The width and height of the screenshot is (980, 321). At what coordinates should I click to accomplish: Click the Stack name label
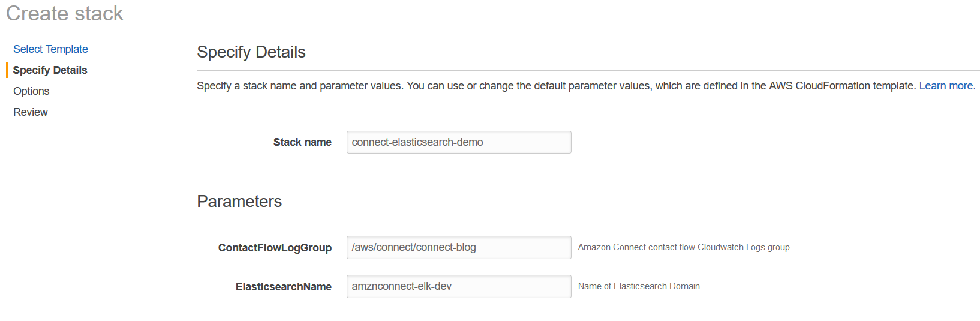click(x=302, y=142)
